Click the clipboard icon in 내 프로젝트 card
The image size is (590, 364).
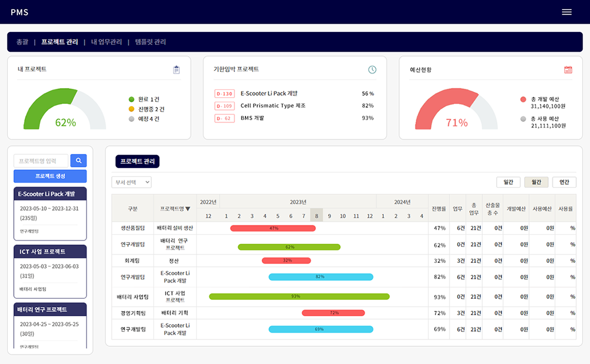(x=176, y=70)
